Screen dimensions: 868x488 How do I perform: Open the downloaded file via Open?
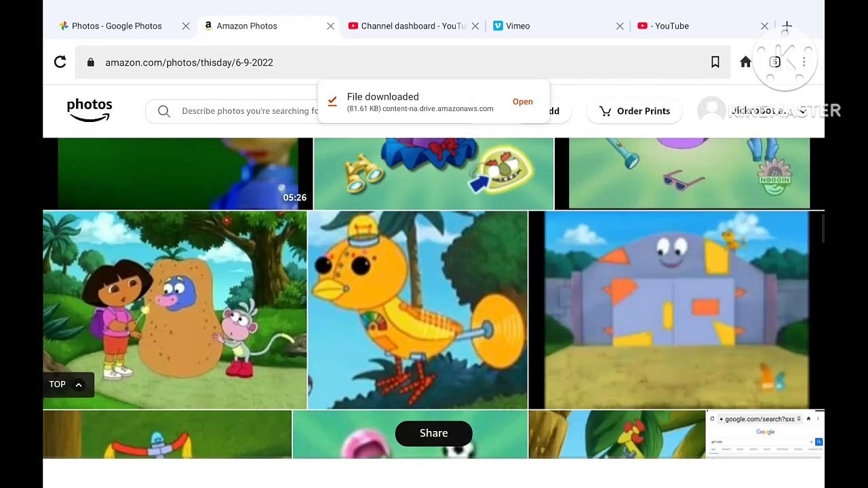click(523, 102)
